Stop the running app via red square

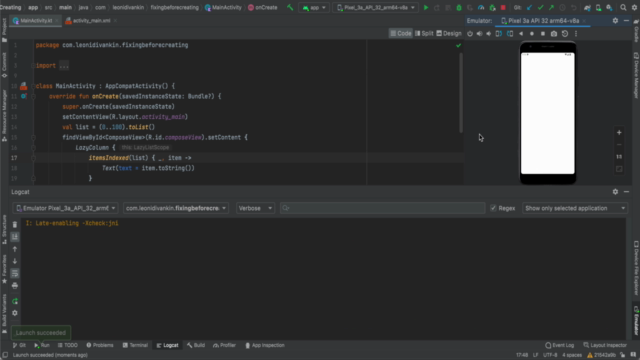(x=503, y=8)
